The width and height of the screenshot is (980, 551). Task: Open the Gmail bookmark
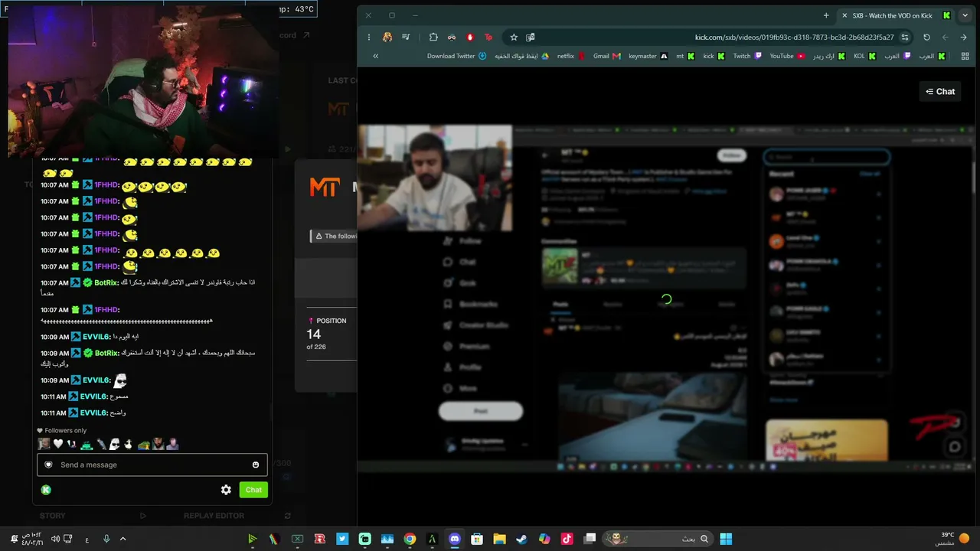click(x=606, y=56)
